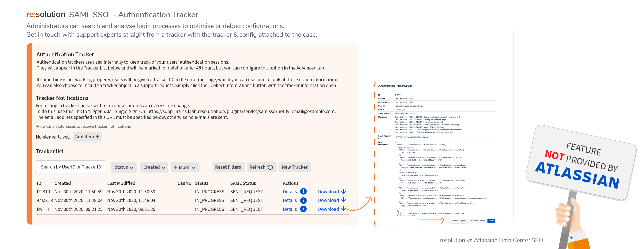Select the PATHI tracker ID cell
Image resolution: width=644 pixels, height=249 pixels.
[x=43, y=209]
